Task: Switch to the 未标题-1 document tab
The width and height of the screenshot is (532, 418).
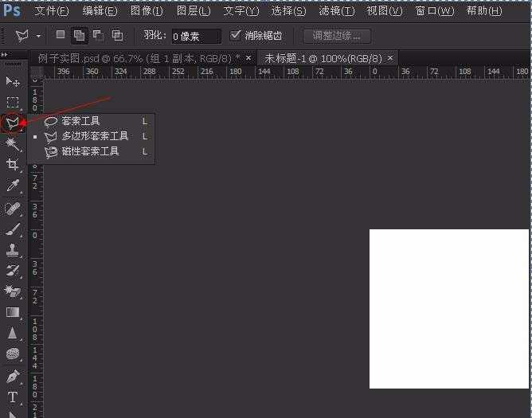Action: point(323,58)
